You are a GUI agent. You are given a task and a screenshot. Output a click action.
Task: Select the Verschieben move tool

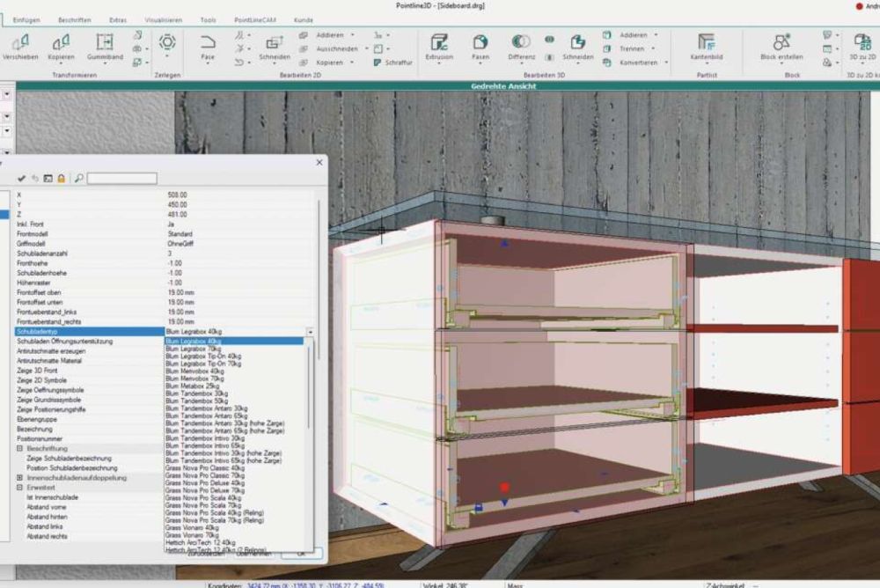(x=19, y=45)
